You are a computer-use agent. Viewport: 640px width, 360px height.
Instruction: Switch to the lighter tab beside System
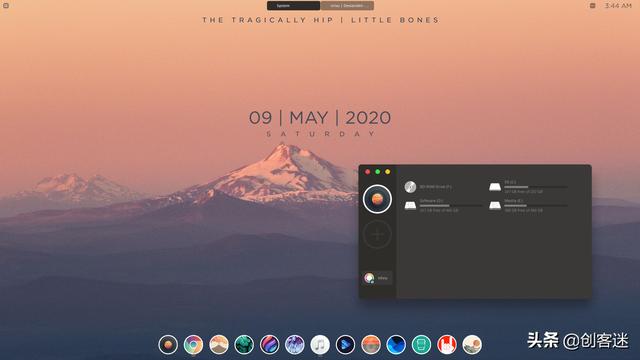click(x=347, y=6)
